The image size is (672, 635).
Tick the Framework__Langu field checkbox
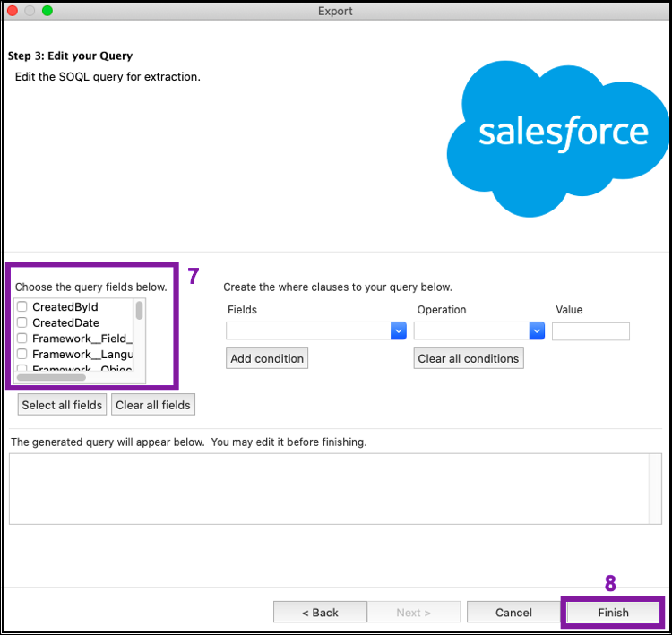click(x=22, y=355)
